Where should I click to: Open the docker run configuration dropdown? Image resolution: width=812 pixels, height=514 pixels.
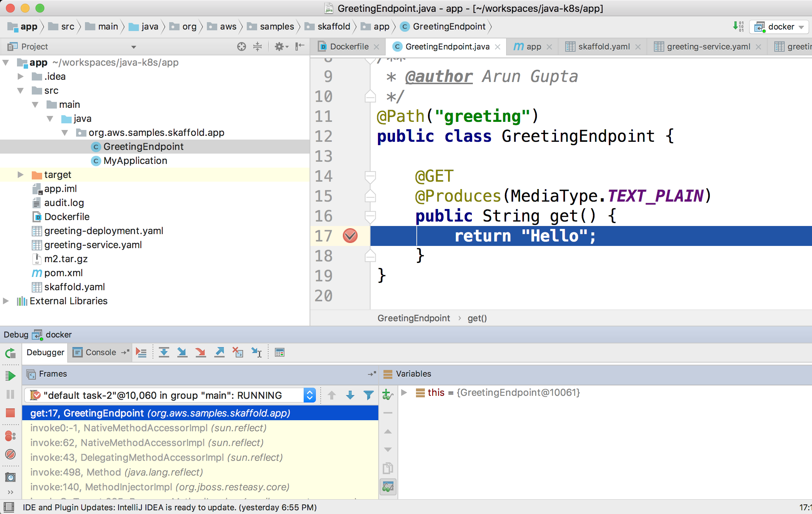tap(779, 27)
